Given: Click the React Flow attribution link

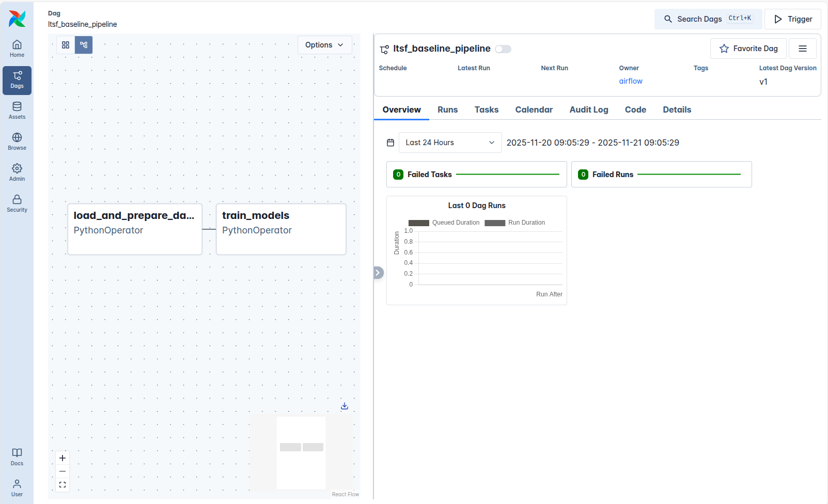Looking at the screenshot, I should (346, 494).
